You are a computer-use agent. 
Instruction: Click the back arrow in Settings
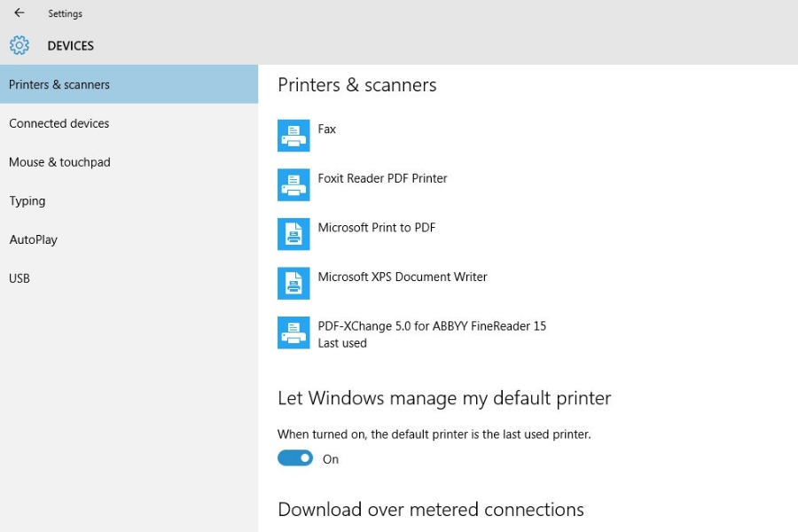20,13
